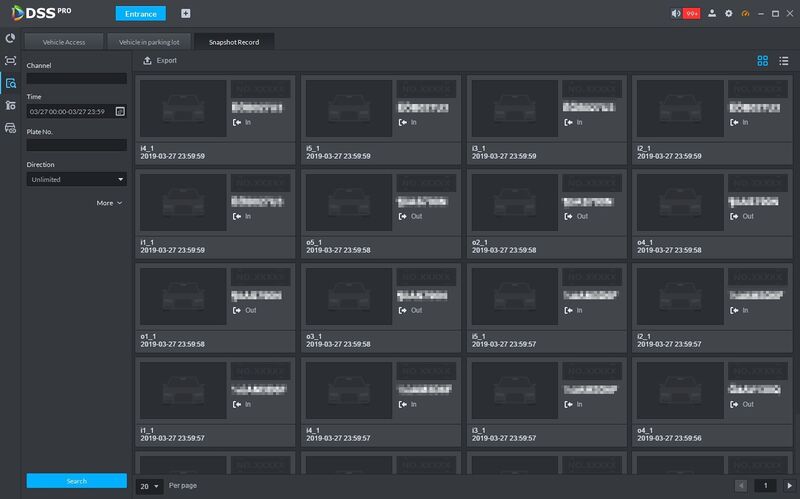Viewport: 800px width, 499px height.
Task: Open vehicle thumbnail of i2_1 23:59:57 record
Action: point(680,296)
